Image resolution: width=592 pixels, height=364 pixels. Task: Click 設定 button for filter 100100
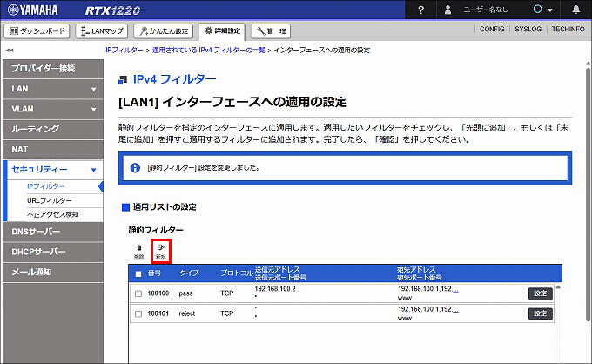[x=541, y=293]
